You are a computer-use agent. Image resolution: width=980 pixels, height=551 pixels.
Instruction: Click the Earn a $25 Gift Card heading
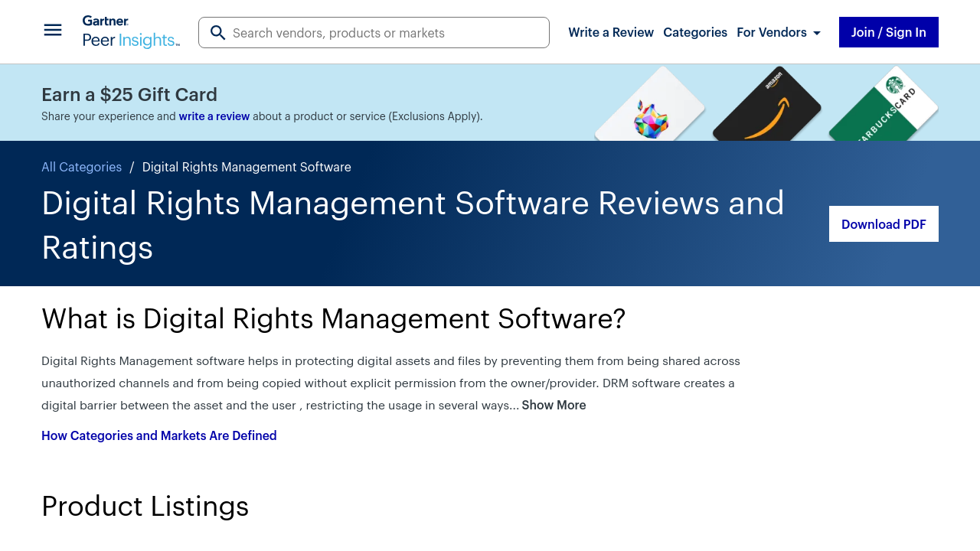[x=129, y=94]
